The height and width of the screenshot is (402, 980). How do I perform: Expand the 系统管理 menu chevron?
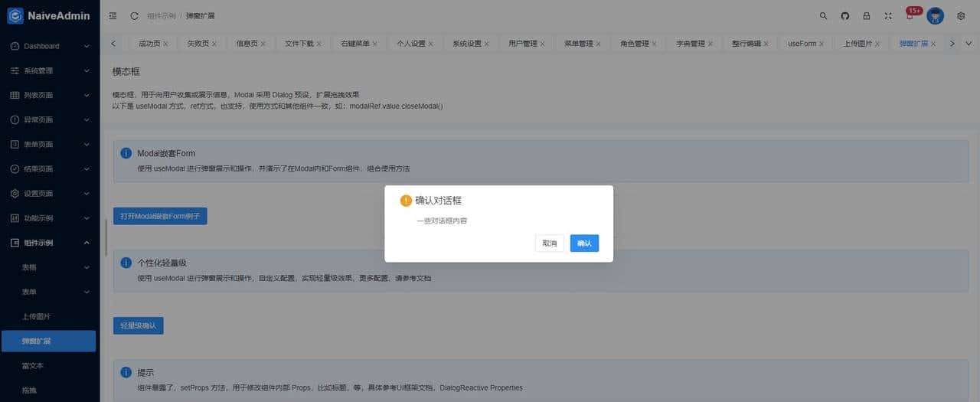[x=87, y=70]
